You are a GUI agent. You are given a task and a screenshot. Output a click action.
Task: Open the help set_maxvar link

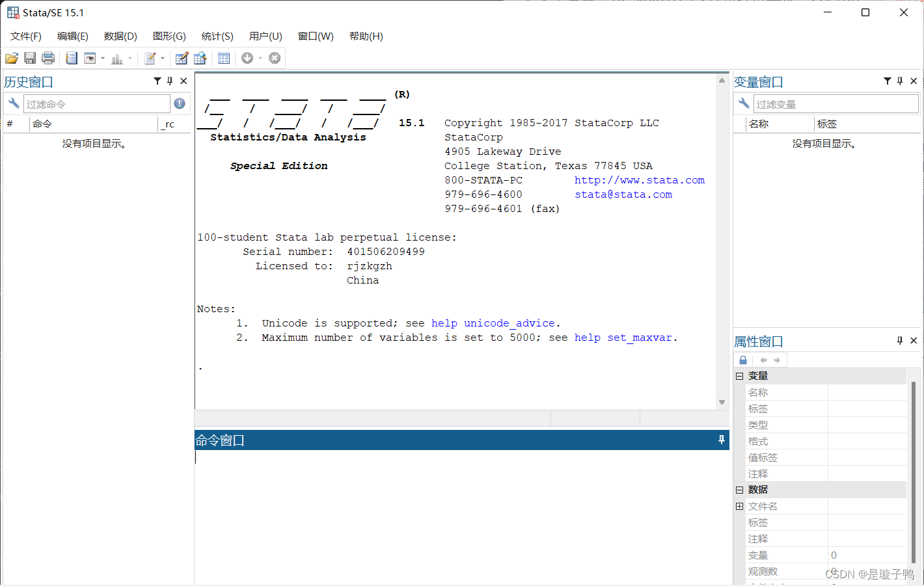pyautogui.click(x=623, y=338)
